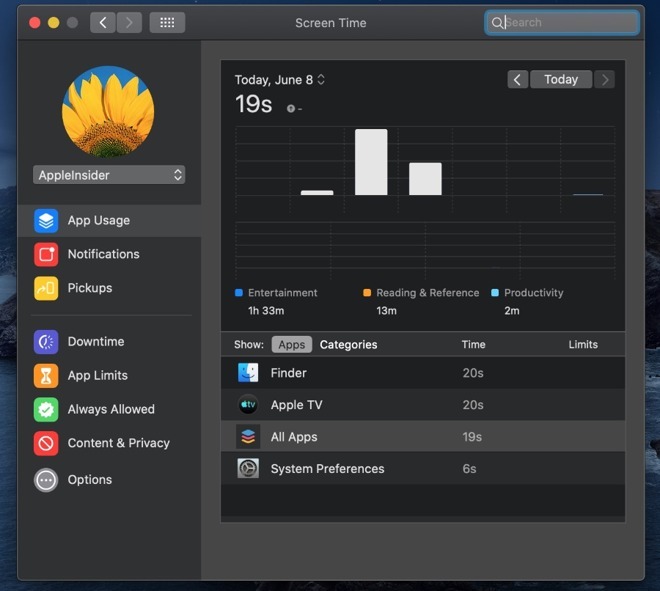
Task: Click the 2m Productivity total
Action: click(x=512, y=311)
